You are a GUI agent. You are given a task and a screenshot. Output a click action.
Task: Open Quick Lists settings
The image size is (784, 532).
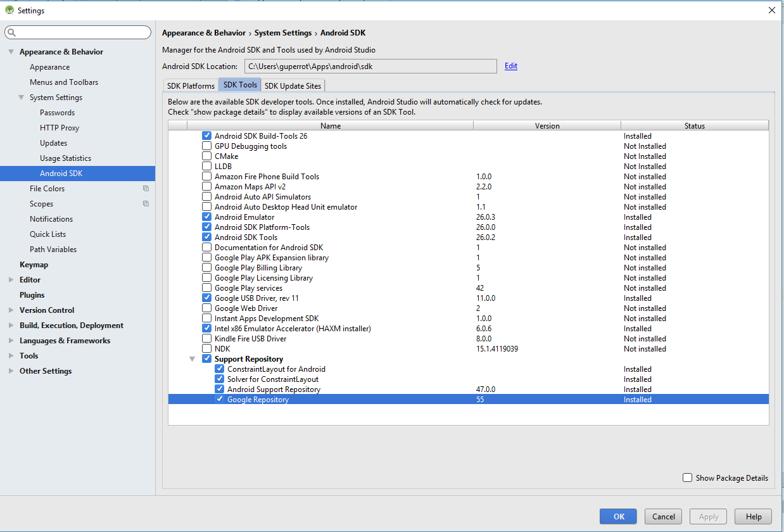pos(47,234)
